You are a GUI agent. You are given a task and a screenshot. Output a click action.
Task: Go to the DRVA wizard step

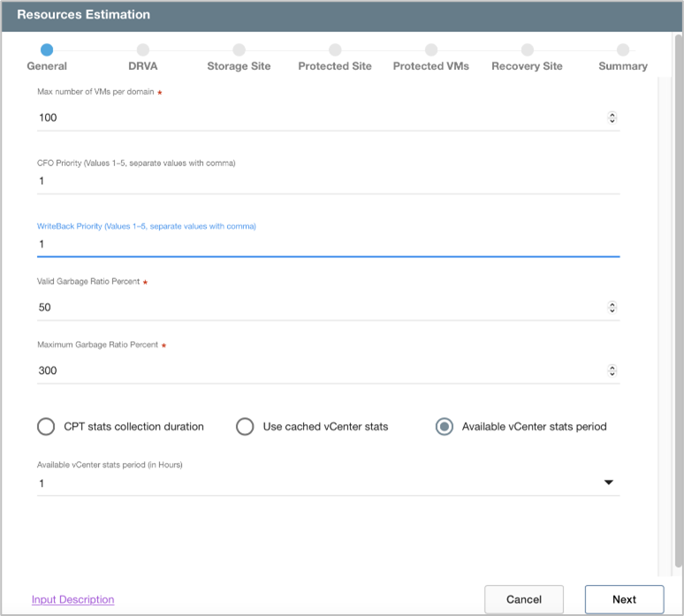[143, 50]
